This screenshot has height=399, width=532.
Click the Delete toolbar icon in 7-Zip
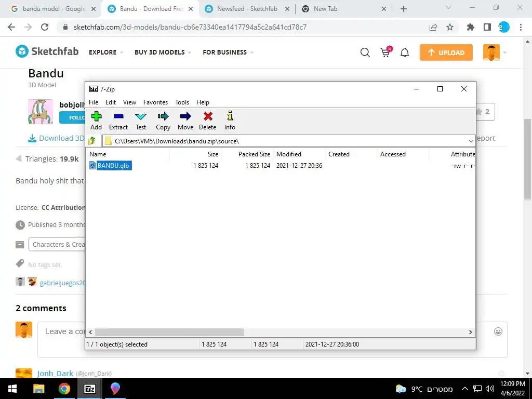[208, 121]
